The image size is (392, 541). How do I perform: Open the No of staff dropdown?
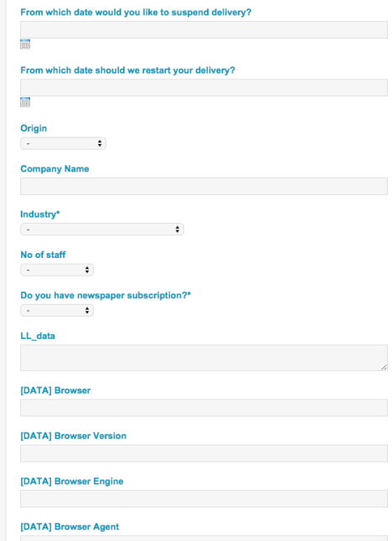[57, 270]
